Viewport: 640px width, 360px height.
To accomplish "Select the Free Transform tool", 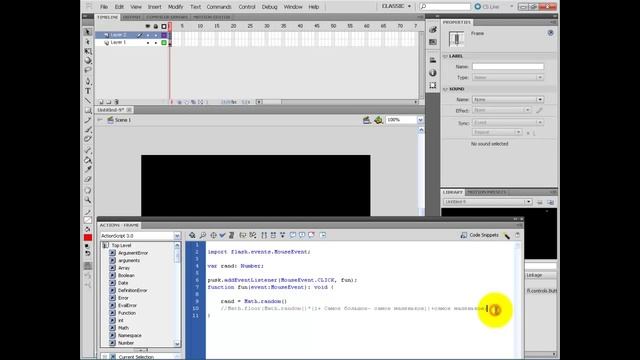I will pyautogui.click(x=88, y=51).
